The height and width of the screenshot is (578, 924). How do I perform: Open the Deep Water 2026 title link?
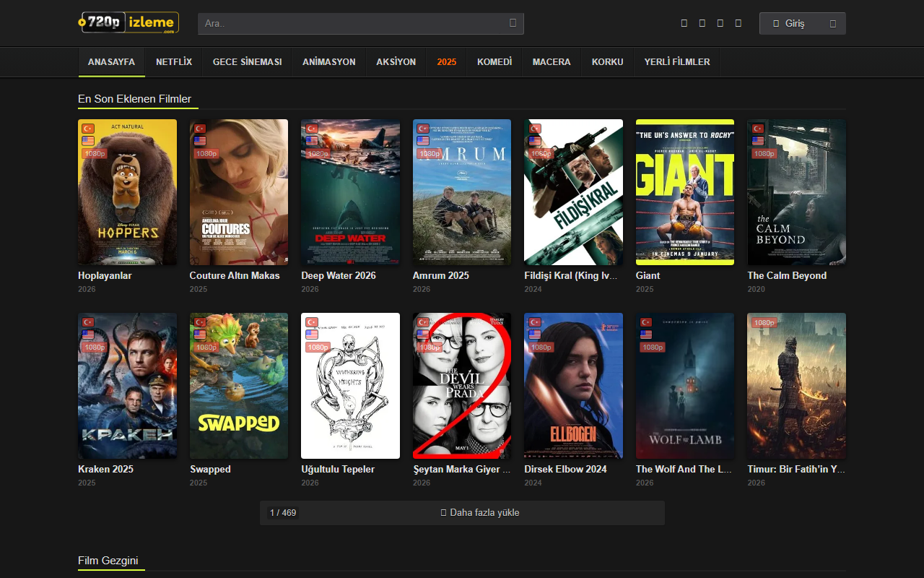(339, 275)
